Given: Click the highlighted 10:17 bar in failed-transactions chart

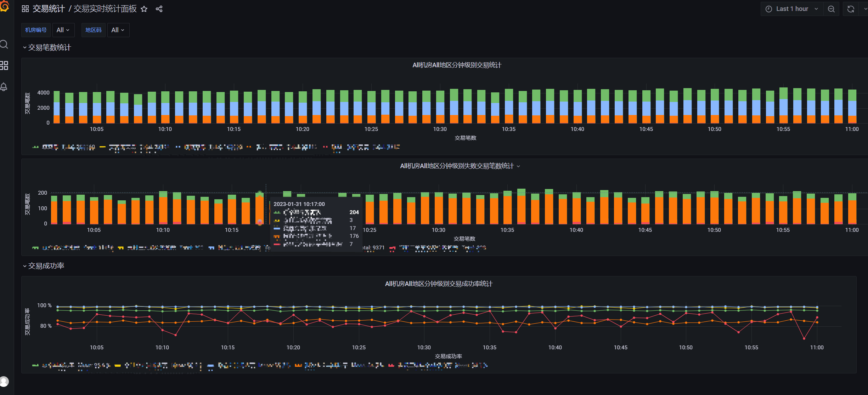Looking at the screenshot, I should (x=260, y=209).
